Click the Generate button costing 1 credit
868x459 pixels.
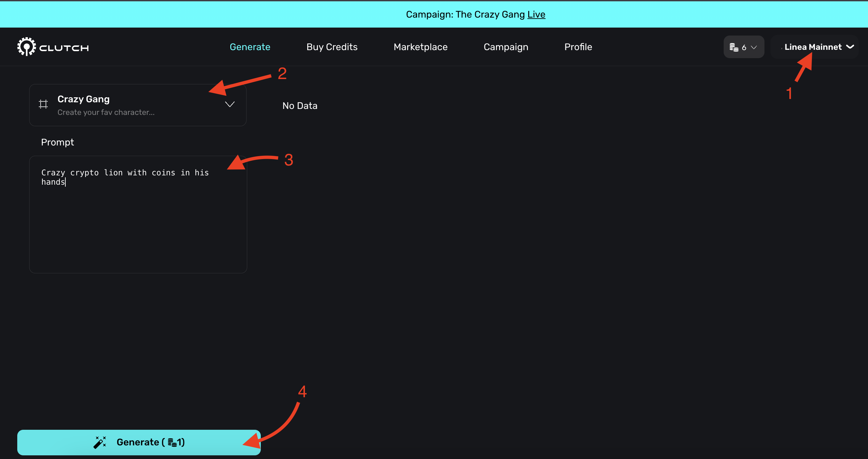click(139, 442)
